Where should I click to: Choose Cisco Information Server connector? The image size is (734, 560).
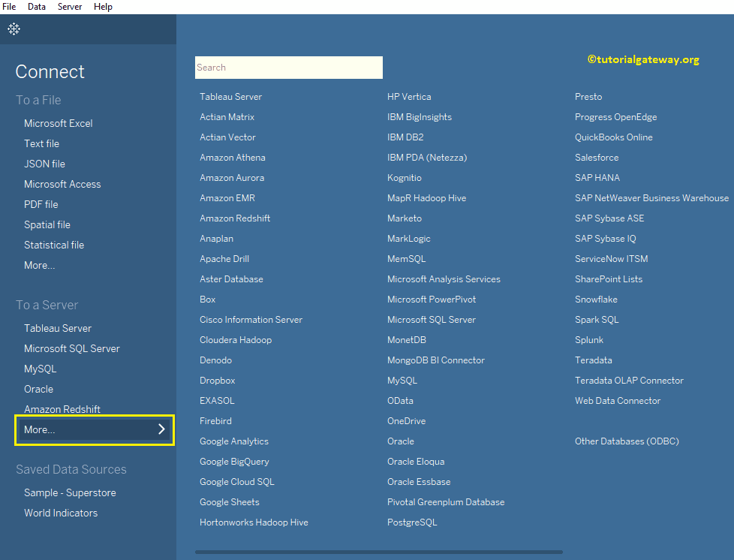(x=251, y=320)
